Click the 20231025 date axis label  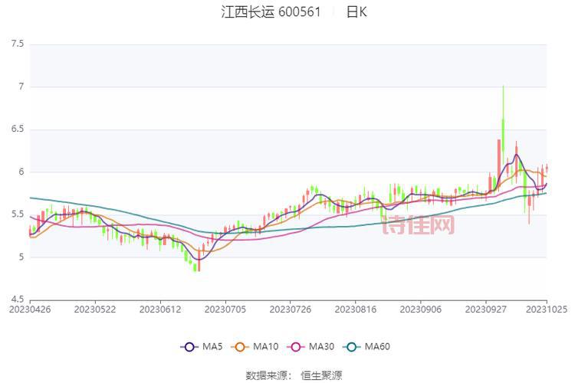547,309
